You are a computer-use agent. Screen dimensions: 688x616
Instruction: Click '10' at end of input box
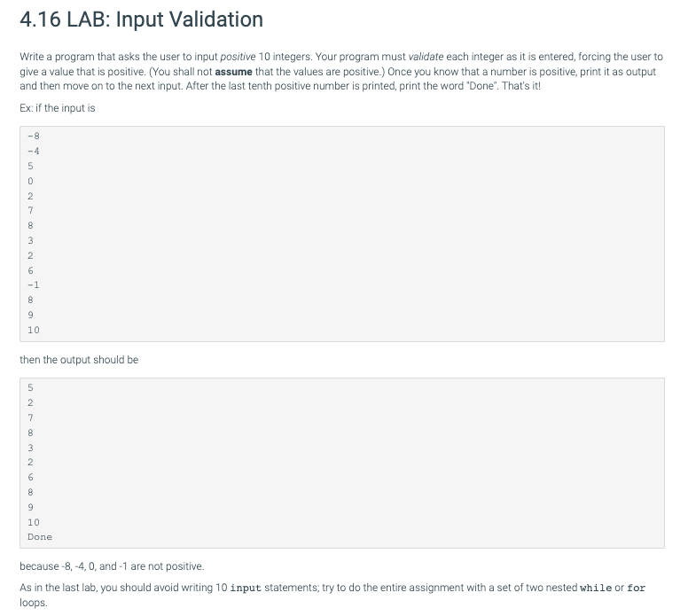(34, 330)
